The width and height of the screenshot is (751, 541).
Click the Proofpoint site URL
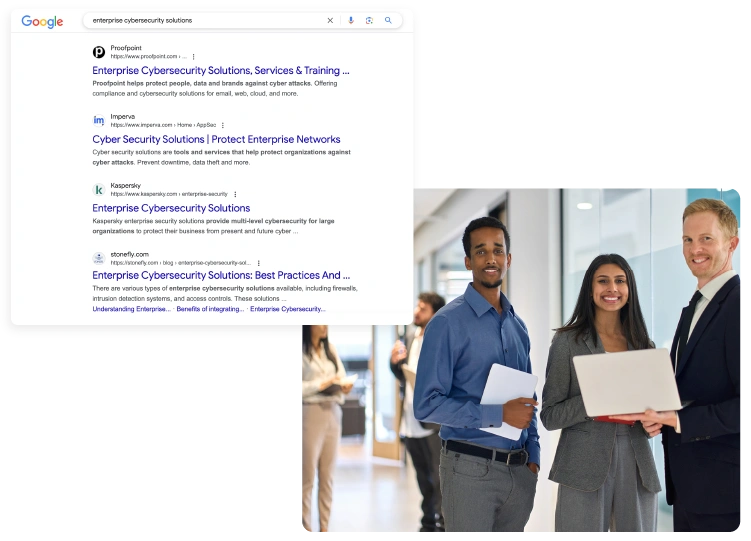tap(148, 56)
